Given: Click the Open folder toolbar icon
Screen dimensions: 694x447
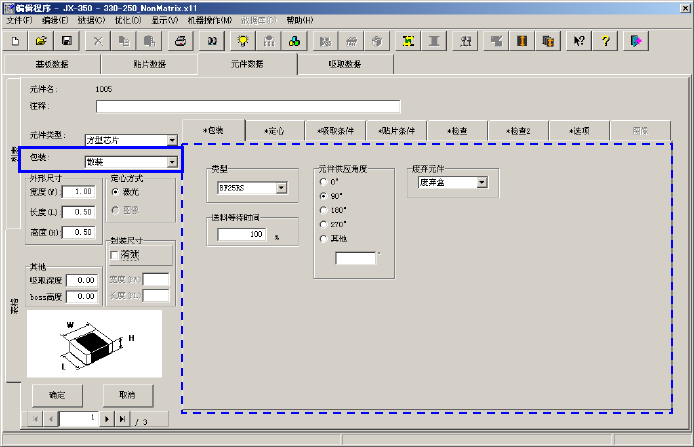Looking at the screenshot, I should coord(41,41).
